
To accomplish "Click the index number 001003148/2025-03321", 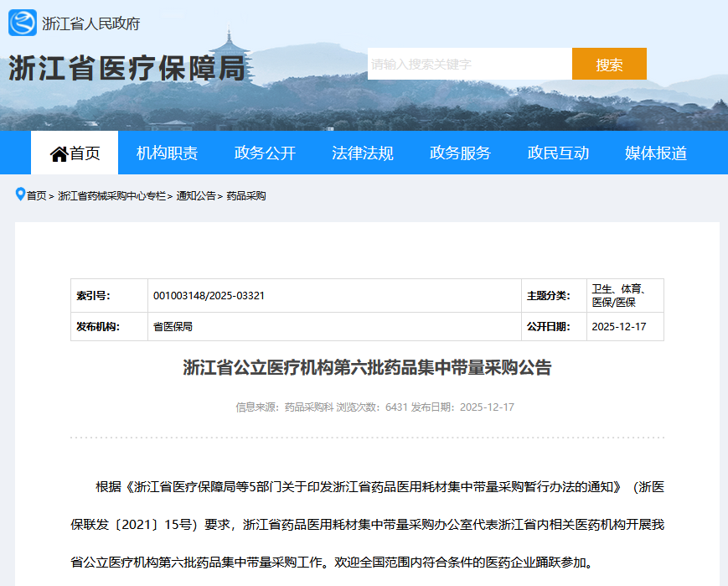I will point(209,296).
